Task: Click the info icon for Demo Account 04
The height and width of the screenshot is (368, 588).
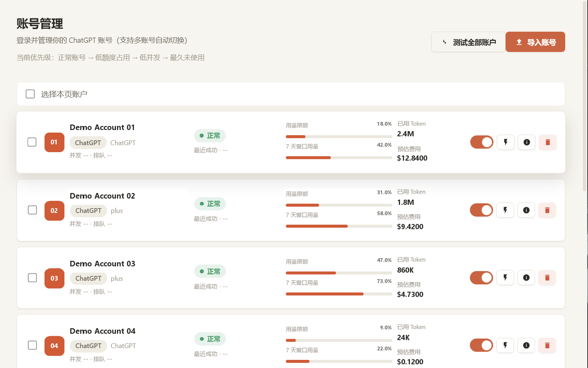Action: tap(526, 345)
